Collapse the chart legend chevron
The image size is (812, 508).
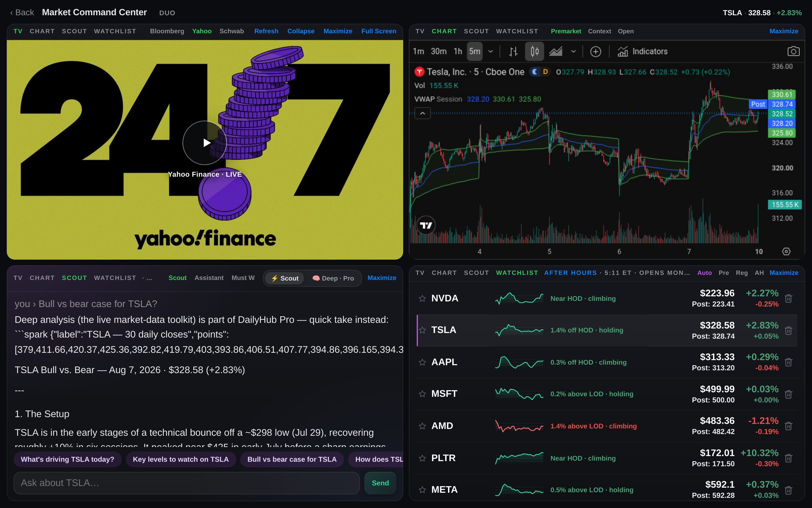(422, 113)
